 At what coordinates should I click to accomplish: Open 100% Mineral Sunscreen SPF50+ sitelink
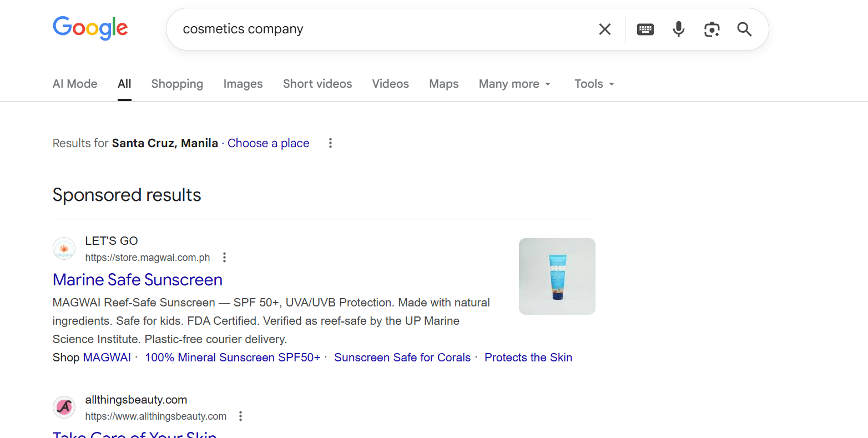click(x=233, y=358)
